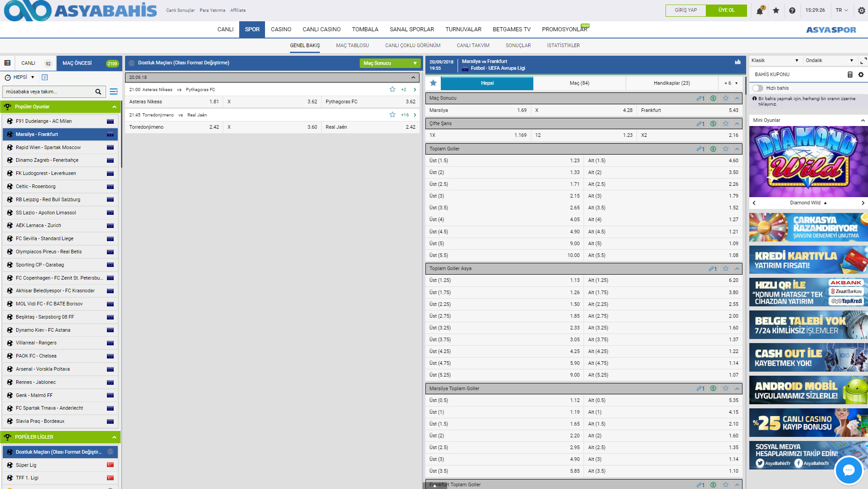Click the ÜYE OL button
This screenshot has height=489, width=868.
pos(726,10)
